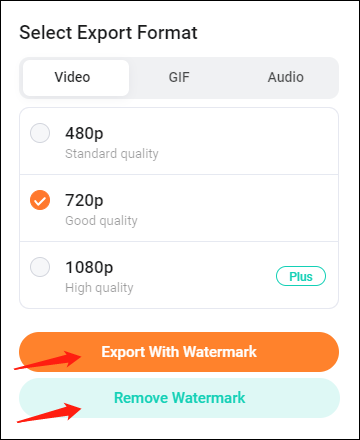The height and width of the screenshot is (440, 360).
Task: Click the lower red arrow annotation
Action: coord(49,413)
